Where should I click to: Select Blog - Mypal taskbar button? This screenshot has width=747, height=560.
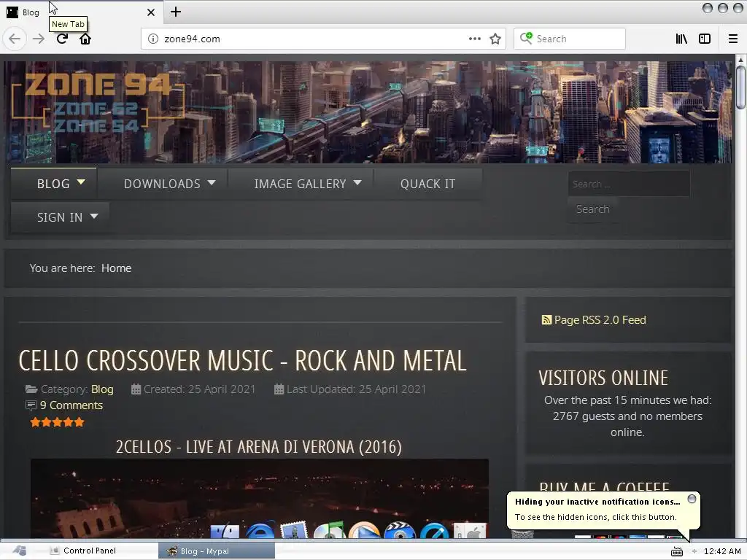pos(217,551)
